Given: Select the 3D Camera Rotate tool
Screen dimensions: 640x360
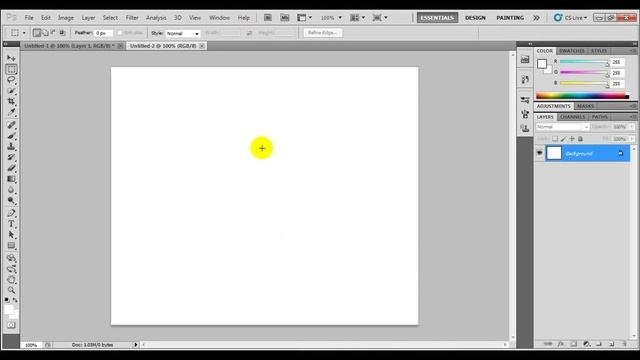Looking at the screenshot, I should [x=11, y=269].
